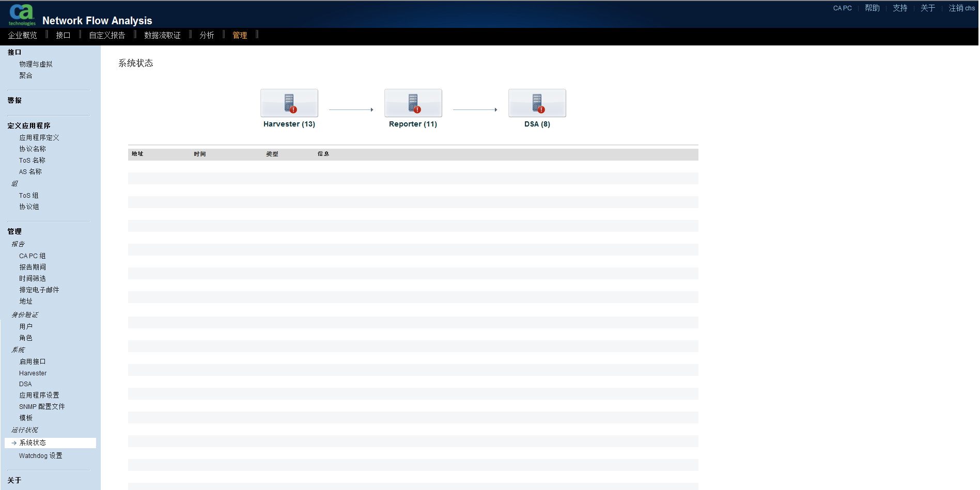Image resolution: width=980 pixels, height=490 pixels.
Task: Select the 系统状态 sidebar item
Action: click(x=50, y=442)
